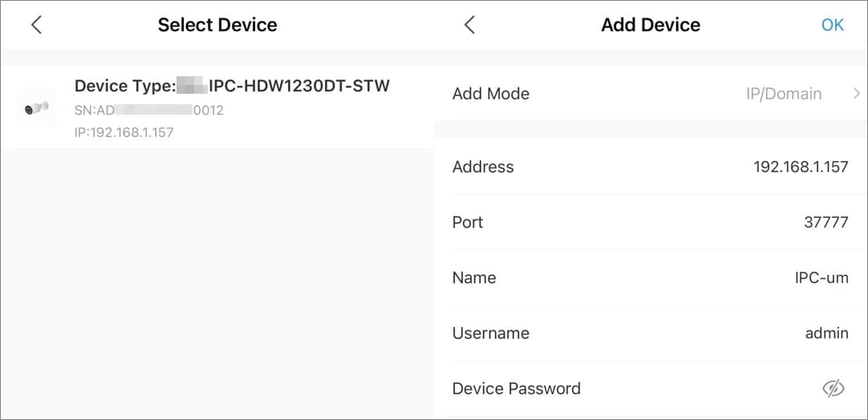This screenshot has height=420, width=868.
Task: Tap the camera thumbnail image
Action: 37,107
